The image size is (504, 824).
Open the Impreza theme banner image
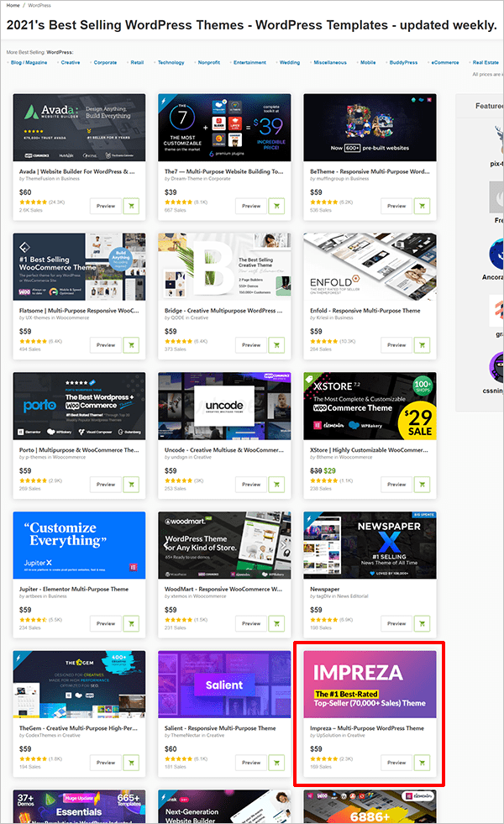[x=370, y=685]
